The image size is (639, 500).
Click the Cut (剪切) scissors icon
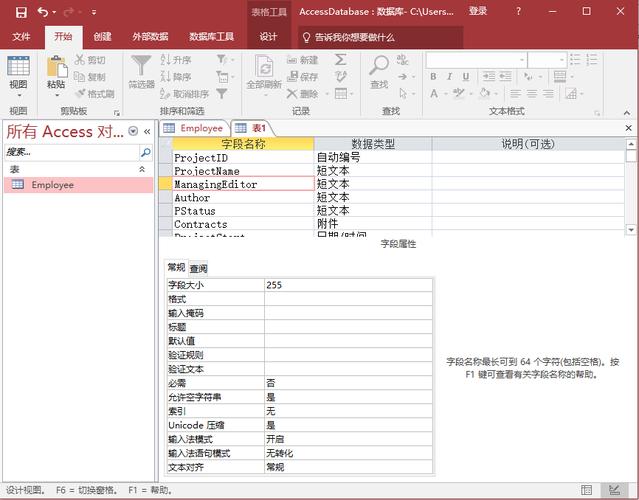79,59
